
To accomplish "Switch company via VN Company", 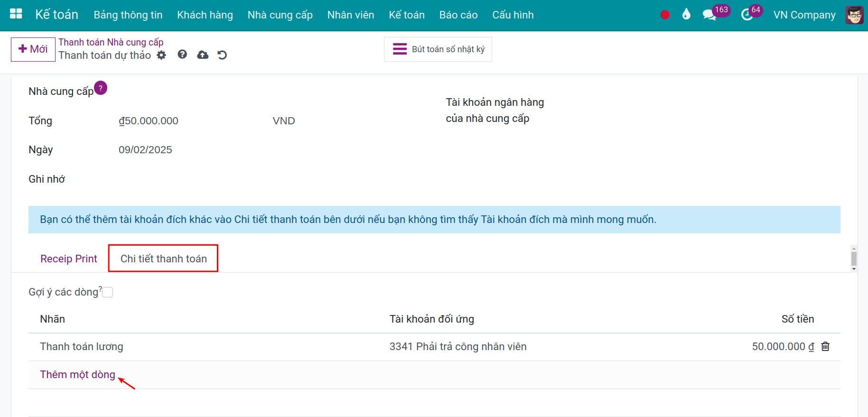I will [x=804, y=15].
